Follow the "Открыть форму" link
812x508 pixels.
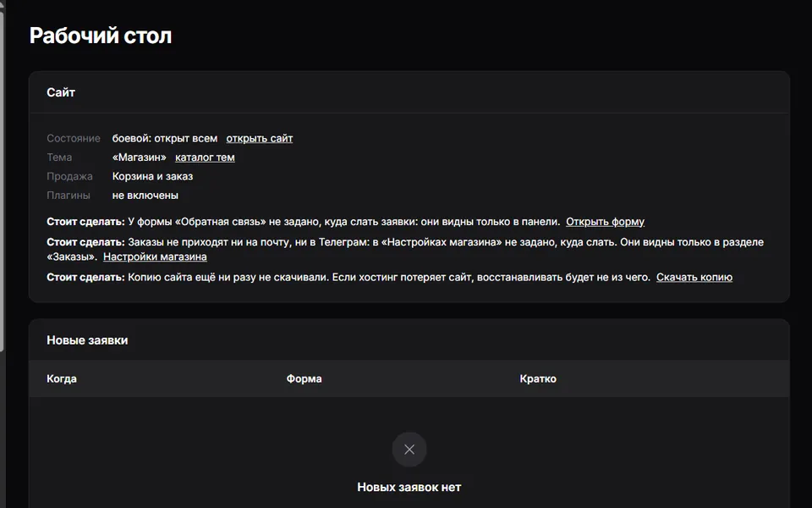pos(605,222)
